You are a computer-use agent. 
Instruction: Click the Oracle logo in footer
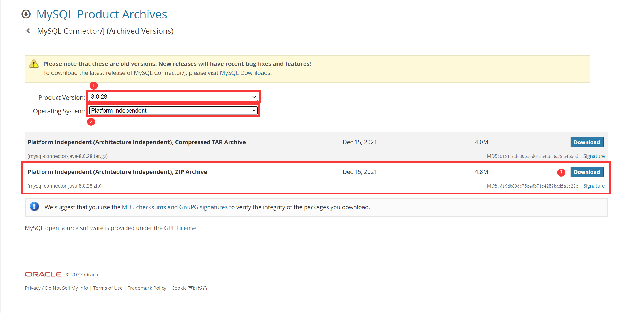point(43,274)
